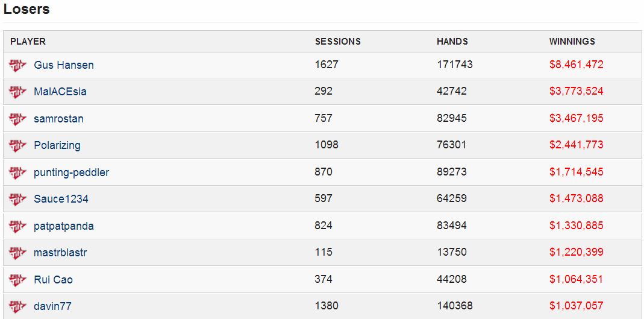Image resolution: width=644 pixels, height=319 pixels.
Task: Click the poker site icon beside samrostan
Action: point(17,119)
